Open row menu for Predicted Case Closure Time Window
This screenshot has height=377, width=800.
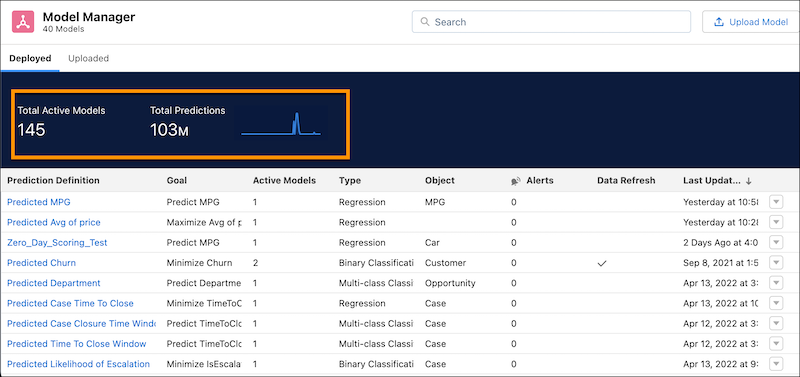point(776,323)
